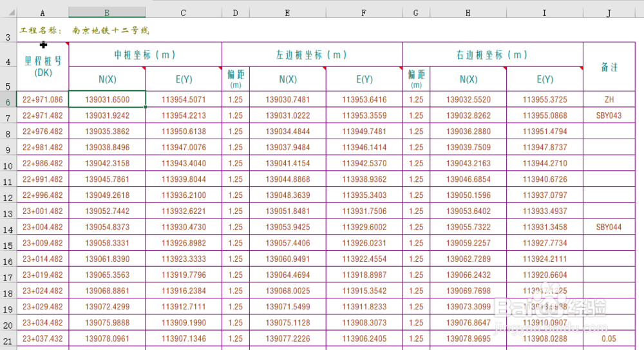The width and height of the screenshot is (644, 350).
Task: Click 偏距 header under 右边桩坐标
Action: pyautogui.click(x=417, y=79)
